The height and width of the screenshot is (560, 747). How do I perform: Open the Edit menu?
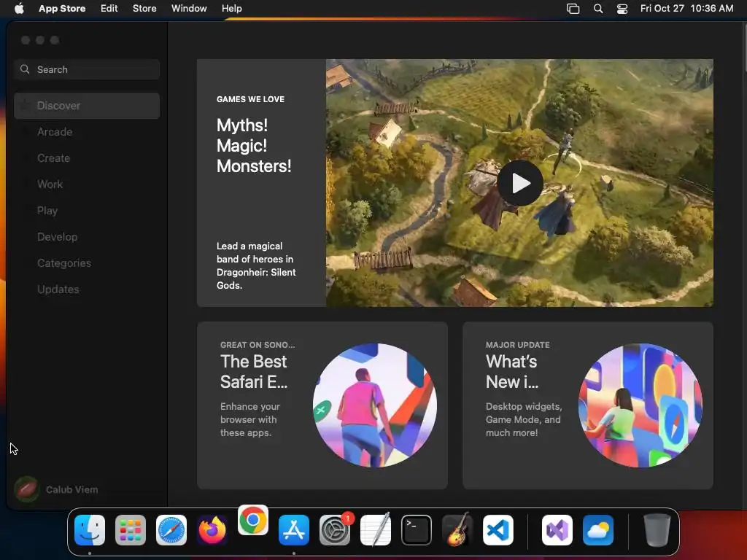[x=109, y=8]
